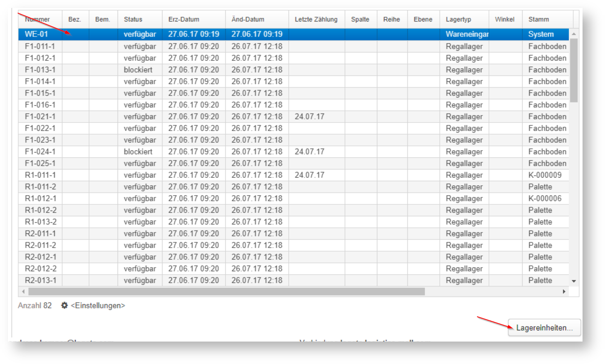Select row F1-025-1
Screen dimensions: 605x364
pos(294,163)
